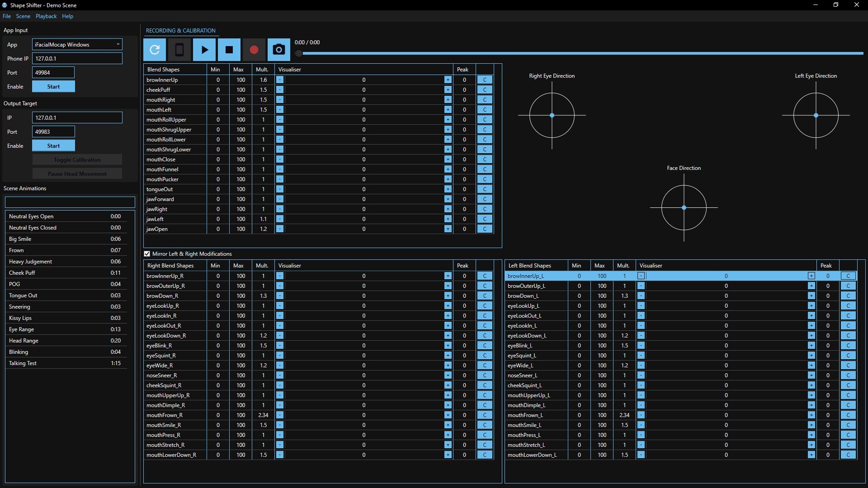Click the Phone IP input field
Image resolution: width=868 pixels, height=488 pixels.
point(77,58)
